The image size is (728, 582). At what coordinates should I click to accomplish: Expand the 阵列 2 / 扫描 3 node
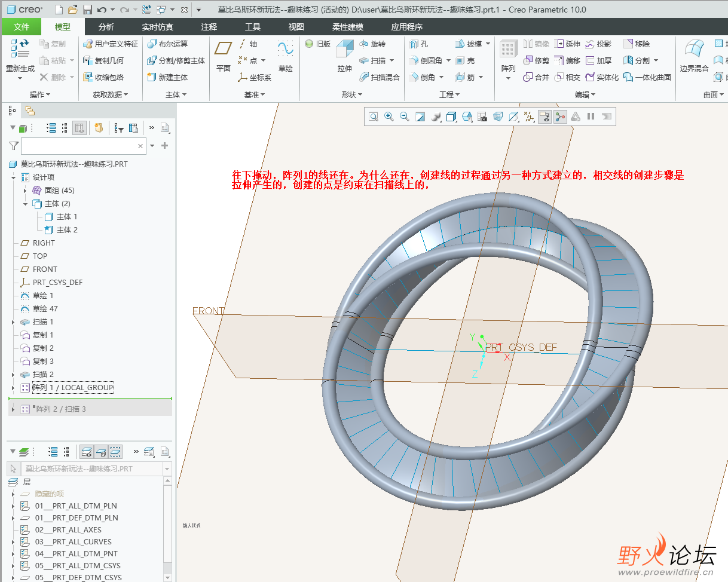coord(13,409)
